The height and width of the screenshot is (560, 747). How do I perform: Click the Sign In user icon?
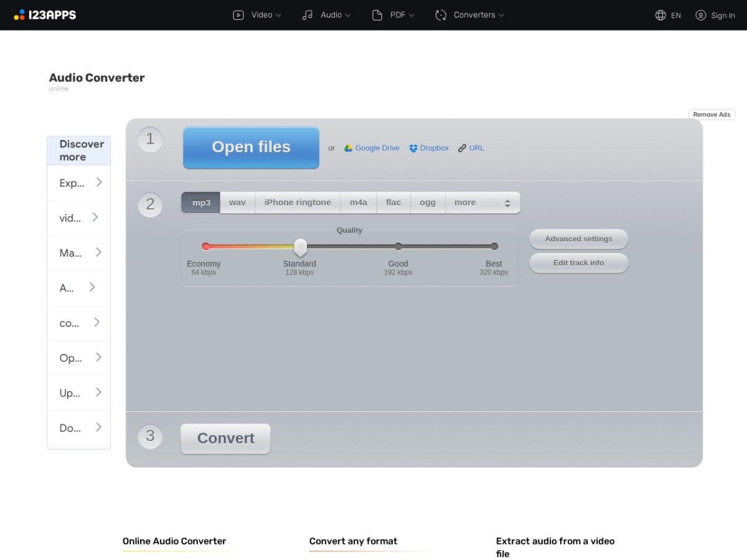pyautogui.click(x=701, y=15)
